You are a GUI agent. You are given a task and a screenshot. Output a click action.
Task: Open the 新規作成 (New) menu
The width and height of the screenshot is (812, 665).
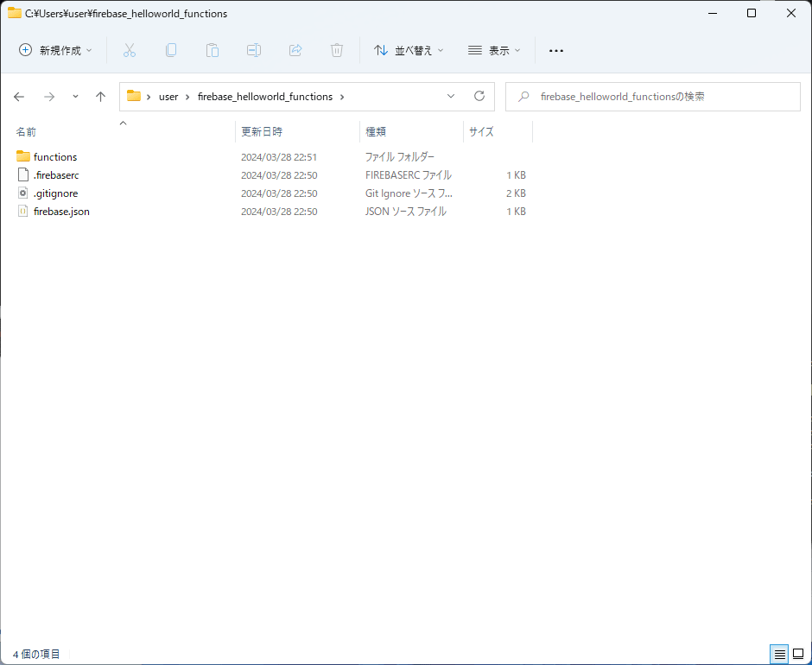click(55, 50)
